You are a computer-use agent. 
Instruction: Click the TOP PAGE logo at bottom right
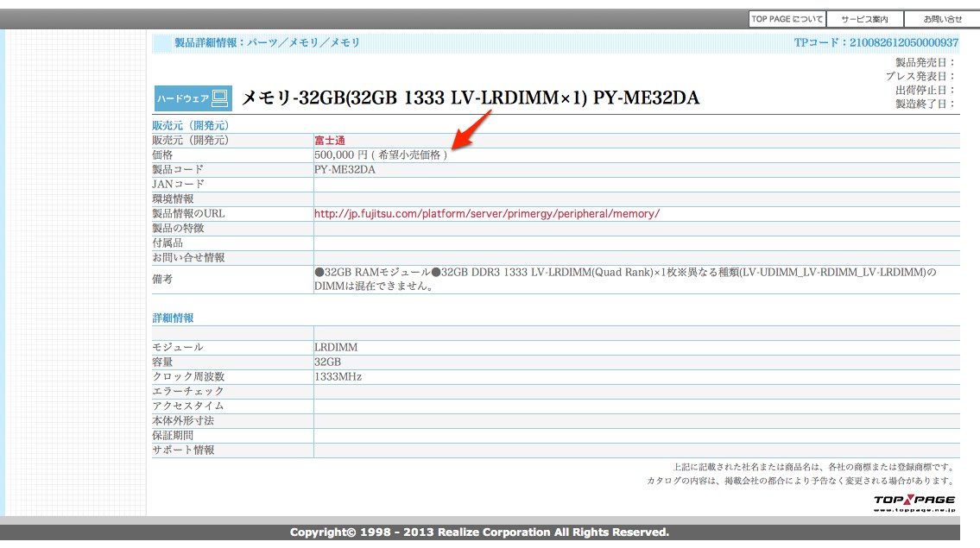914,502
